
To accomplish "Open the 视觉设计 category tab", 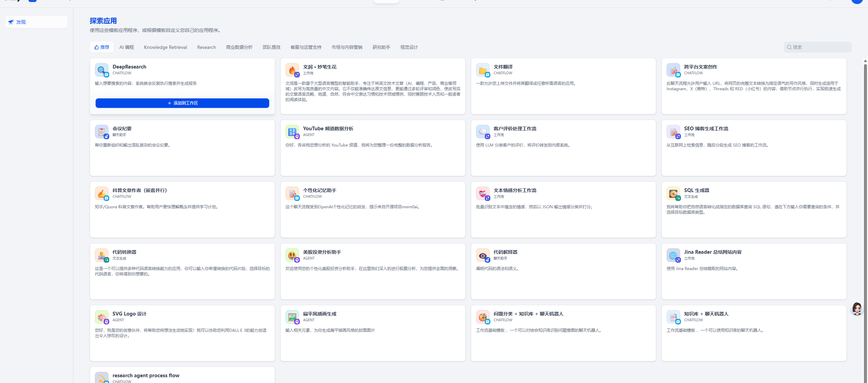I will (409, 47).
